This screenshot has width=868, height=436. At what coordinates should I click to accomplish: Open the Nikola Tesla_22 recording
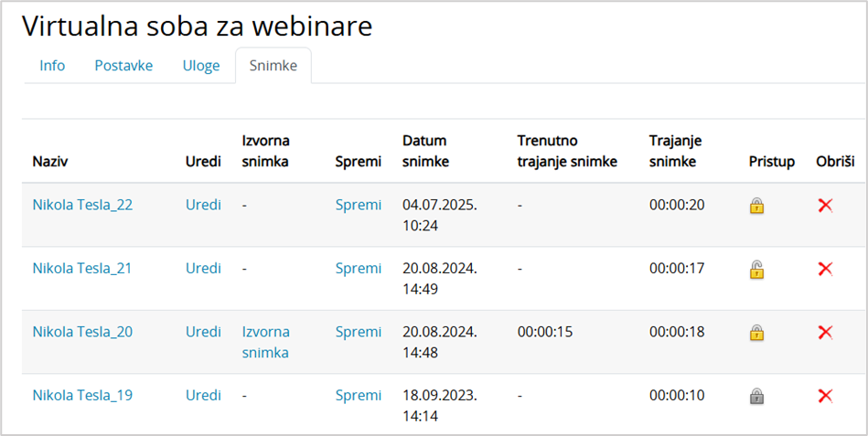(x=82, y=205)
